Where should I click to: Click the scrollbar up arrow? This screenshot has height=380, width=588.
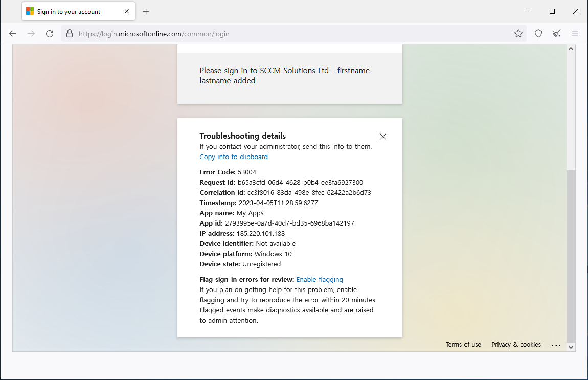571,49
